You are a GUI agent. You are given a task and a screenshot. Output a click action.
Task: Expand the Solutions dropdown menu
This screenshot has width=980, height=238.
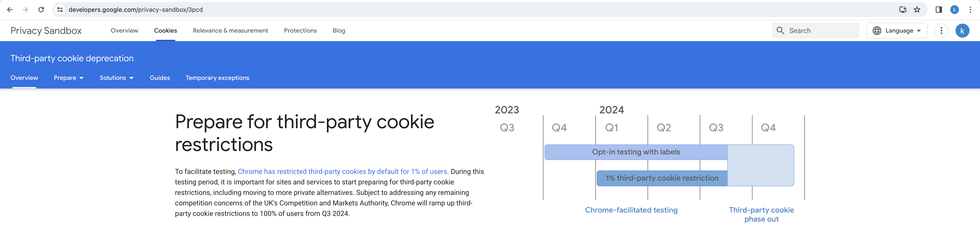[x=116, y=78]
